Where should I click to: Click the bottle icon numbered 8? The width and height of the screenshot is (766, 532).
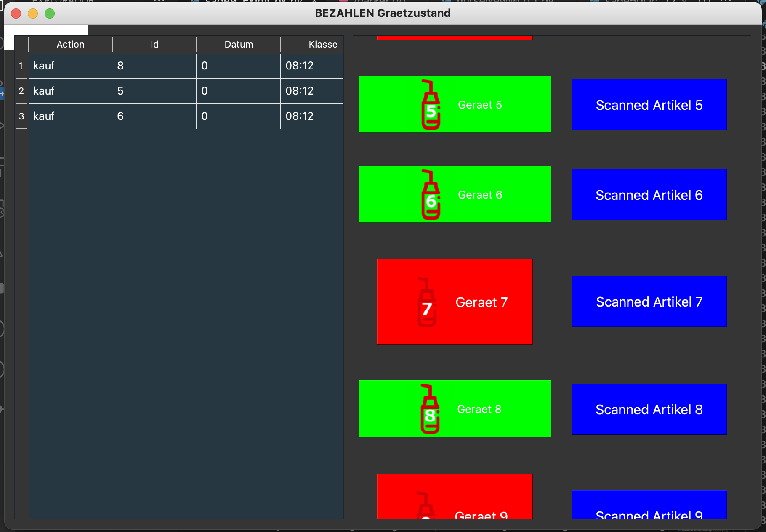(x=430, y=409)
